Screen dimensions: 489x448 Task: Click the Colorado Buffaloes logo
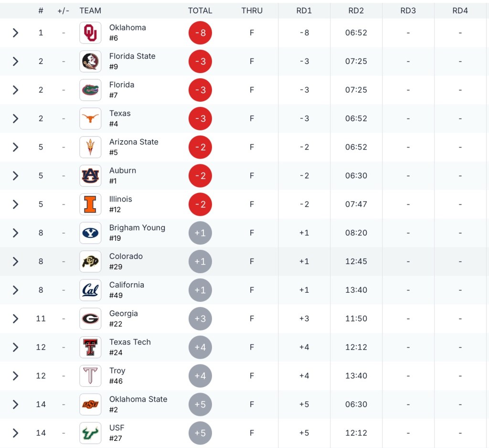point(90,261)
